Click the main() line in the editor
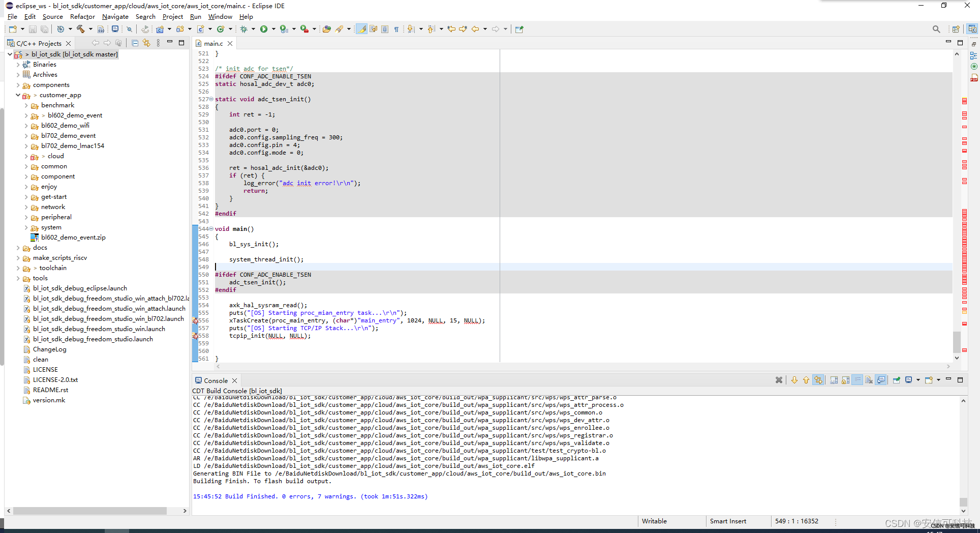980x533 pixels. pyautogui.click(x=234, y=229)
